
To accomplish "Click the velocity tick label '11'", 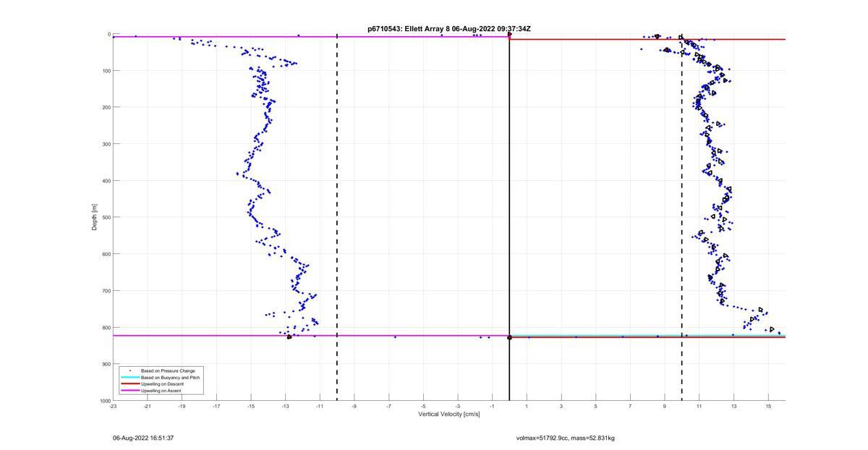I will (x=699, y=407).
